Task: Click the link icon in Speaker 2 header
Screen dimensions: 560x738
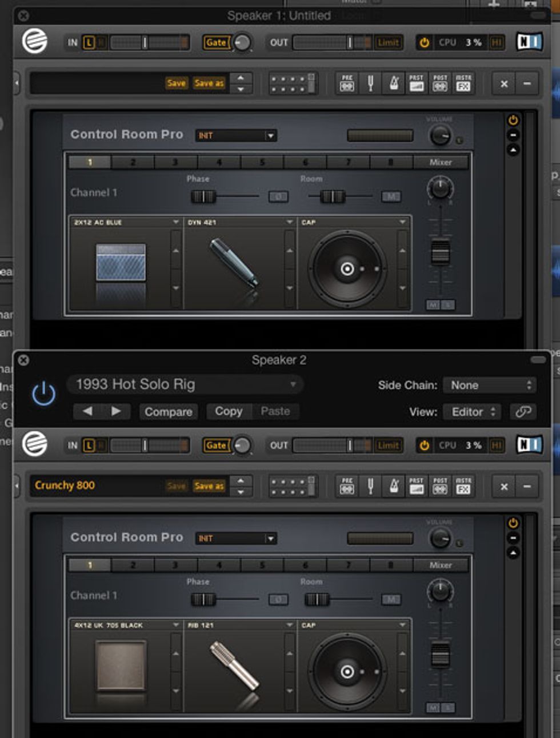Action: pyautogui.click(x=523, y=412)
